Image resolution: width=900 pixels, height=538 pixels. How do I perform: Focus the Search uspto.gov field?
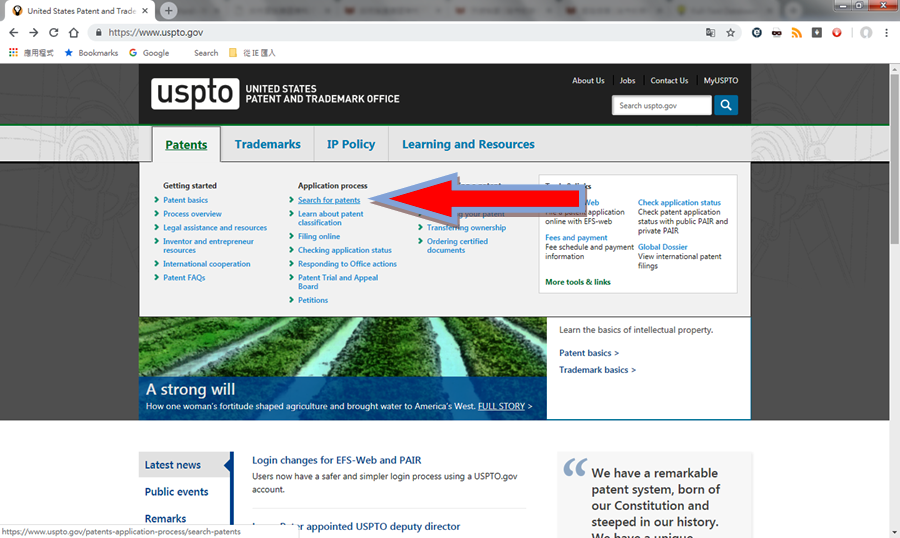661,105
